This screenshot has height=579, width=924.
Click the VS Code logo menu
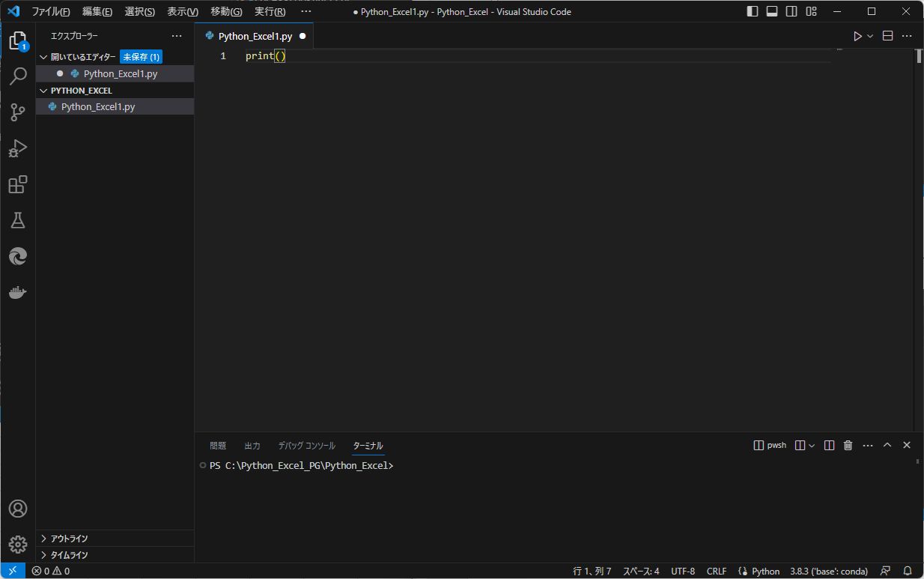[13, 11]
